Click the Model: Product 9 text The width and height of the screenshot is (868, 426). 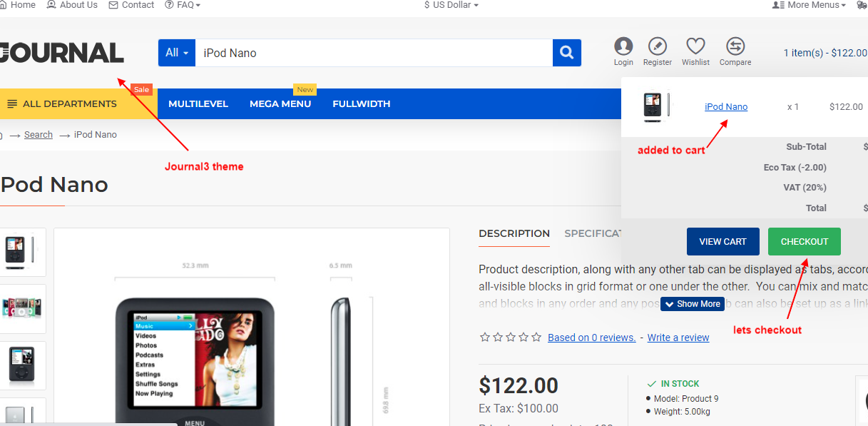tap(686, 399)
